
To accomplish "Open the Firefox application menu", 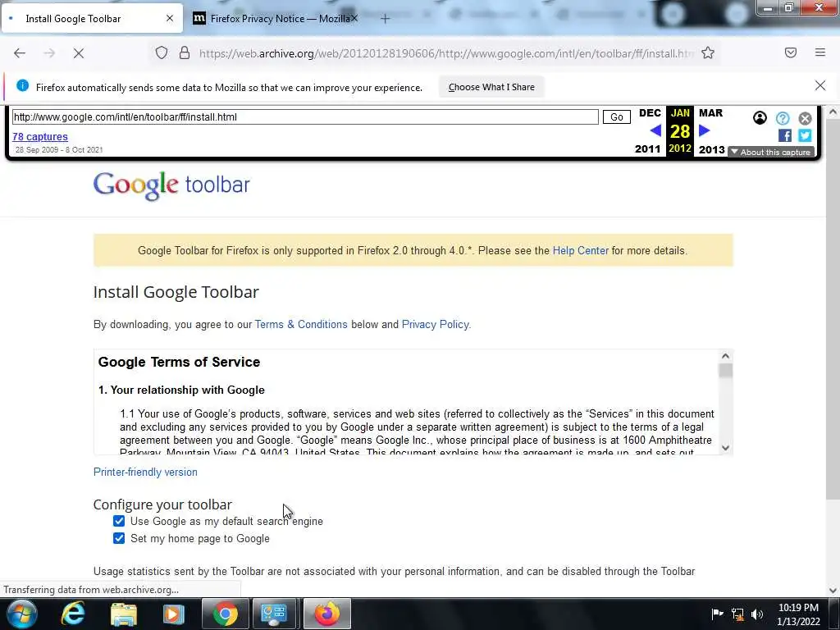I will 819,52.
